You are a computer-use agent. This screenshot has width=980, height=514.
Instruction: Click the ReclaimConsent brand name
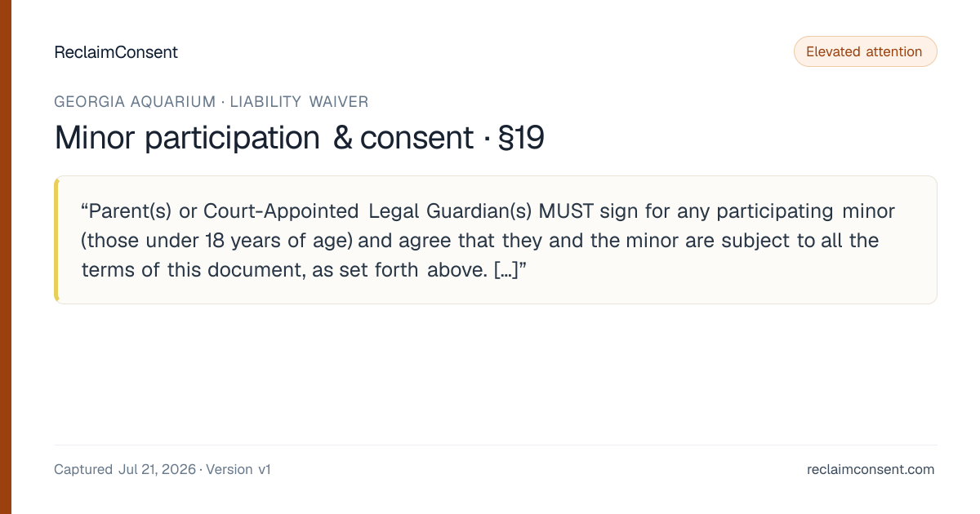pos(116,52)
